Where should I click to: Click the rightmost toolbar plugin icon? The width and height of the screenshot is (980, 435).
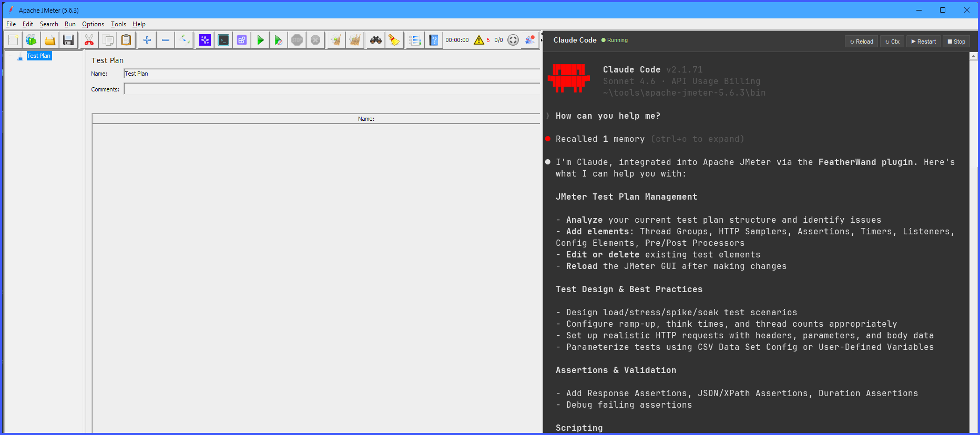click(x=530, y=40)
